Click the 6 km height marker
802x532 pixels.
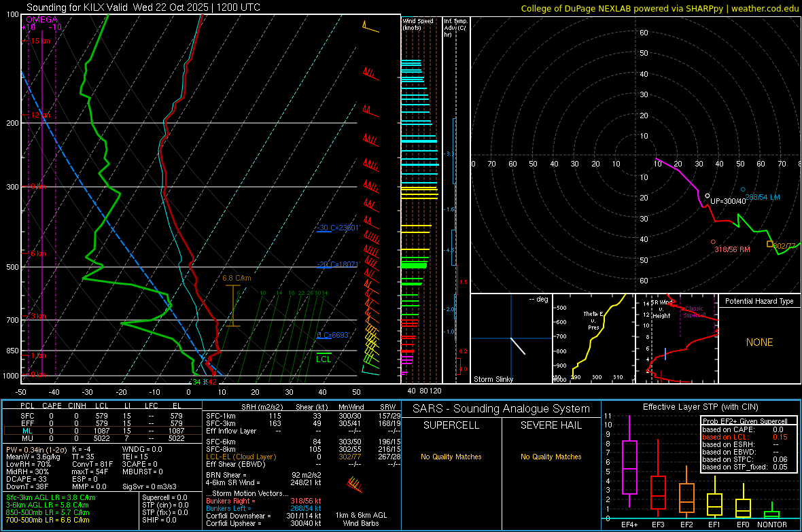click(38, 253)
